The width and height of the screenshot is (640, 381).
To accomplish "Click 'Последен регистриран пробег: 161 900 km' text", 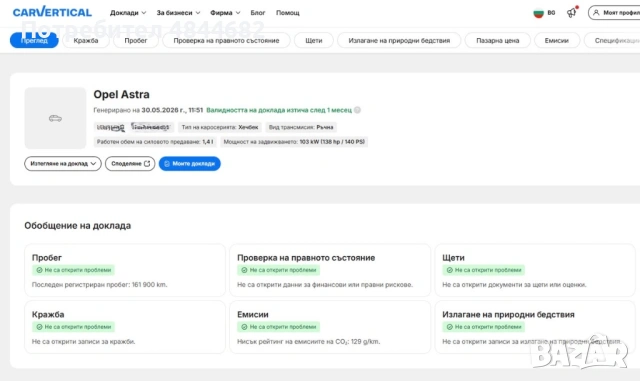I will tap(100, 285).
